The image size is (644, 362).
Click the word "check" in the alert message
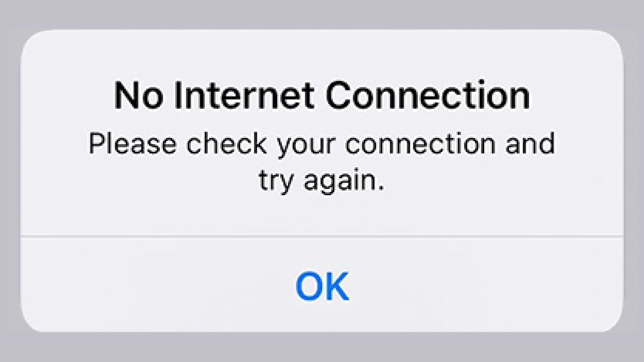pos(227,144)
